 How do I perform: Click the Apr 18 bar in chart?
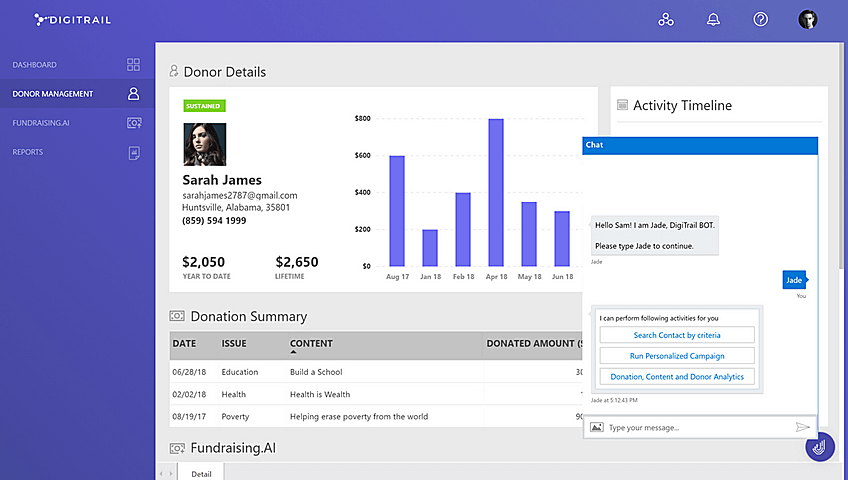click(x=496, y=193)
